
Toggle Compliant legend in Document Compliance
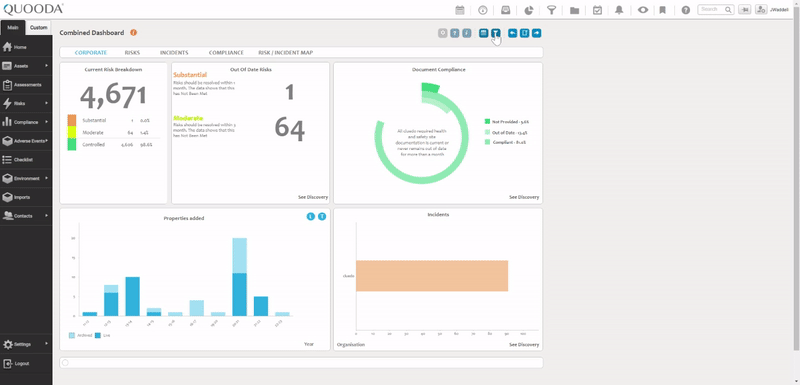coord(505,142)
